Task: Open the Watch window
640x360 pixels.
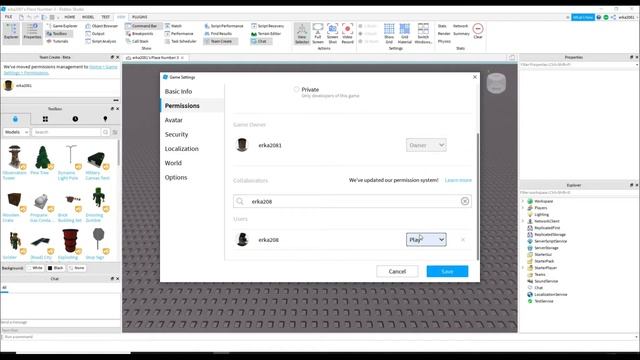Action: coord(173,26)
